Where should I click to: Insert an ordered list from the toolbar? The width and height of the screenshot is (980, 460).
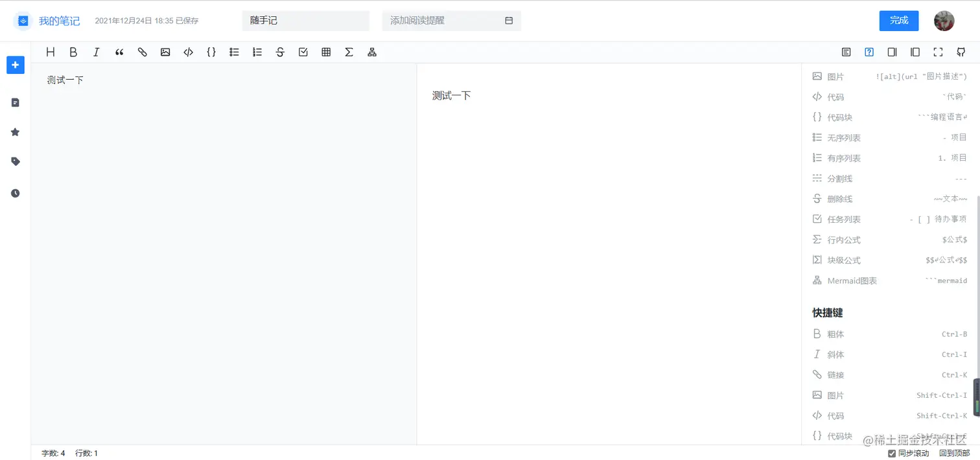coord(257,52)
